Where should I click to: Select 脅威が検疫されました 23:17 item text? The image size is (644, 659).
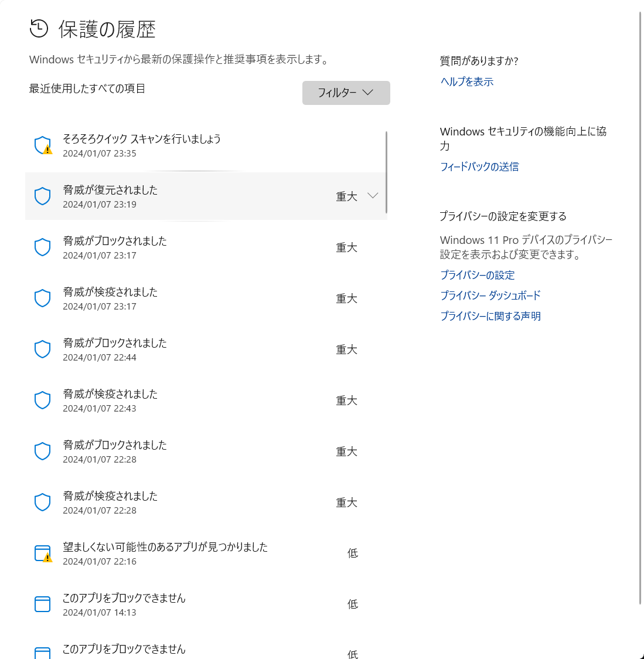tap(110, 292)
